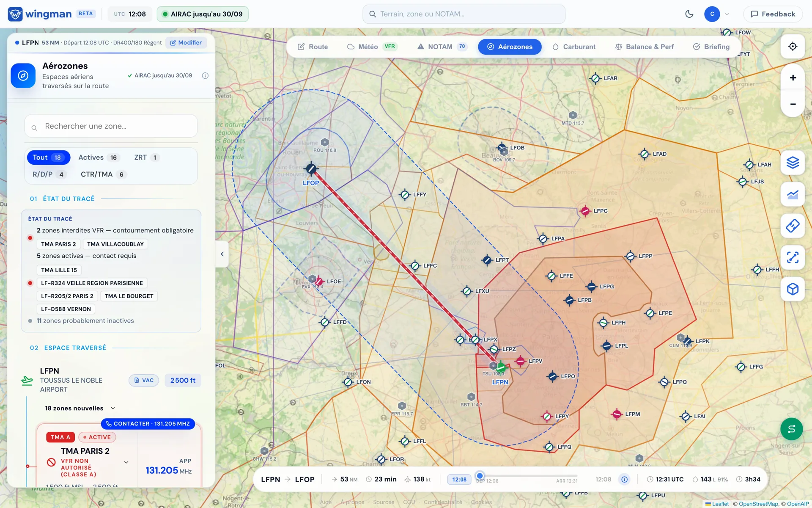
Task: Click the 12:08 time box in bottom bar
Action: pos(459,480)
